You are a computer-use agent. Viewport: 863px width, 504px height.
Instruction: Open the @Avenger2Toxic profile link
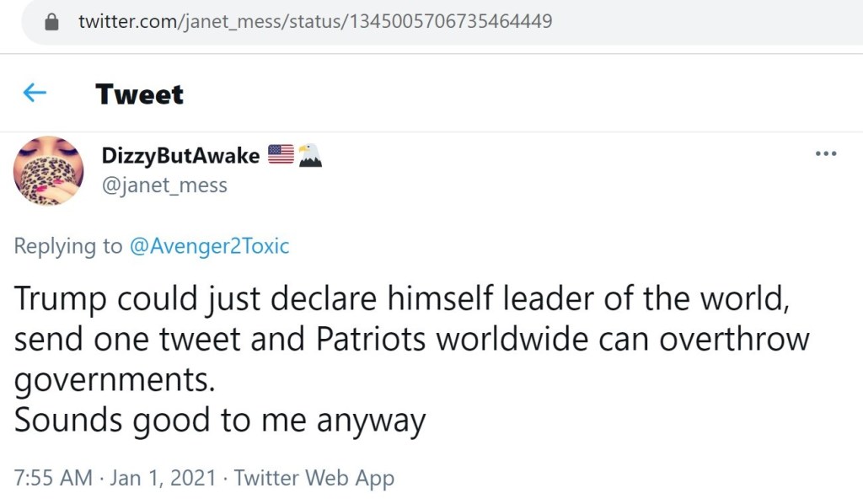pos(208,246)
